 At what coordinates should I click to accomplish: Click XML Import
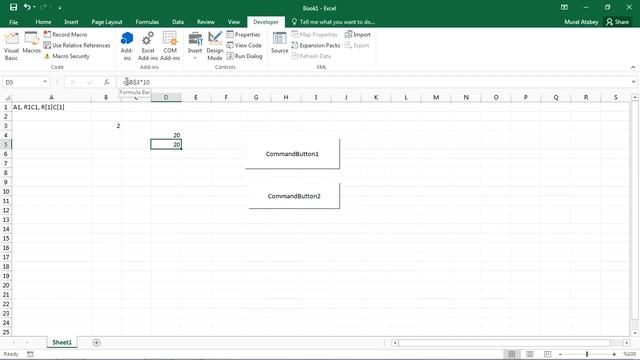point(358,35)
